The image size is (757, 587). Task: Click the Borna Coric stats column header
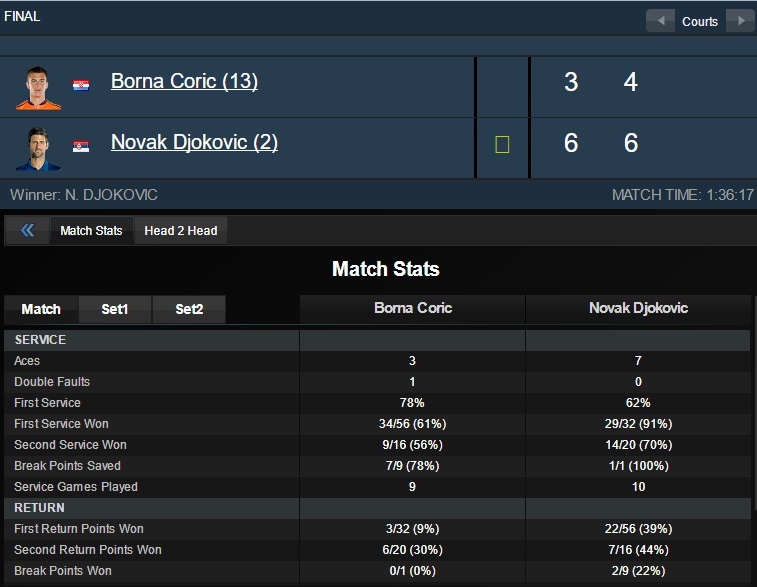pos(413,308)
